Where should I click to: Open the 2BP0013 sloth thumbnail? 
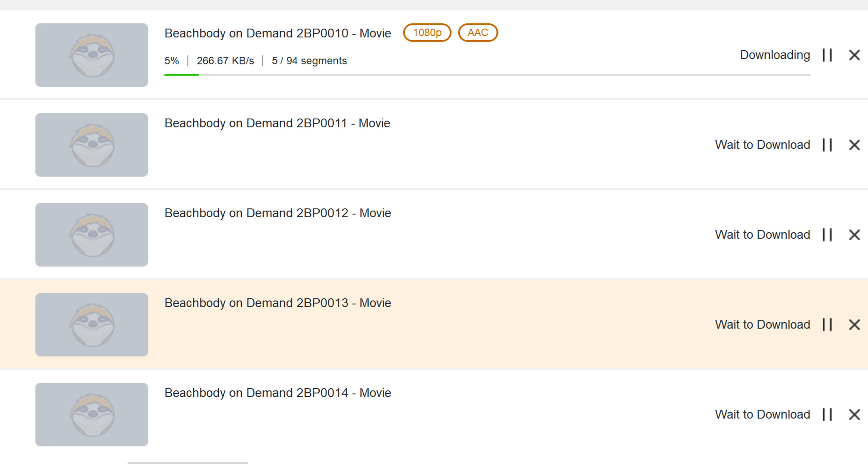coord(92,325)
